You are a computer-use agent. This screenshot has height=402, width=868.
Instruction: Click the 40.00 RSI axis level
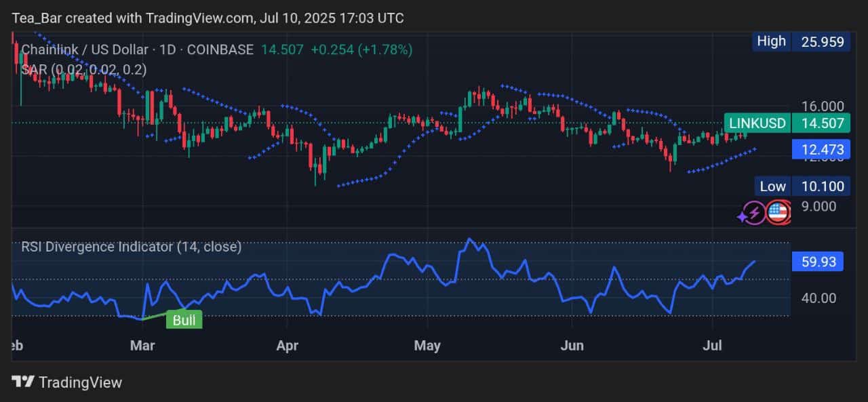point(818,298)
